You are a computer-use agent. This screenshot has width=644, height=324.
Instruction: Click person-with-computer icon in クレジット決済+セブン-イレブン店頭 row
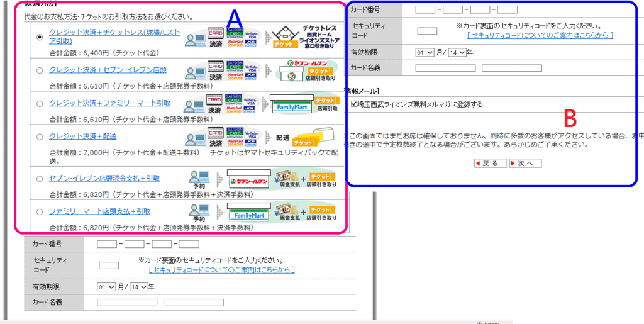(x=195, y=73)
